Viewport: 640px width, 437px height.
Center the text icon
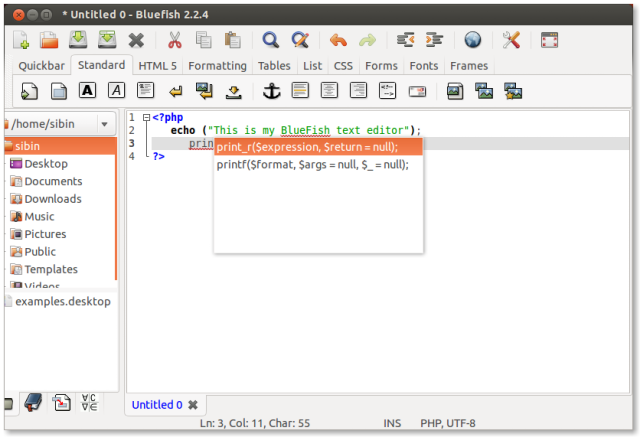click(329, 90)
